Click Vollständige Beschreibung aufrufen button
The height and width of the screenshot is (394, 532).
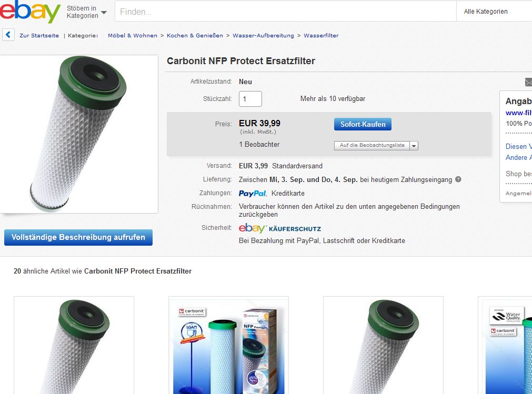78,237
